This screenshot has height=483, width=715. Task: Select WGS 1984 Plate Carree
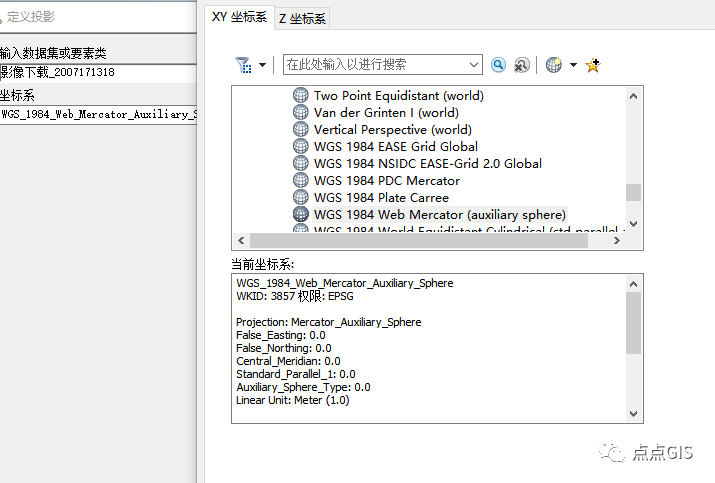pos(381,197)
